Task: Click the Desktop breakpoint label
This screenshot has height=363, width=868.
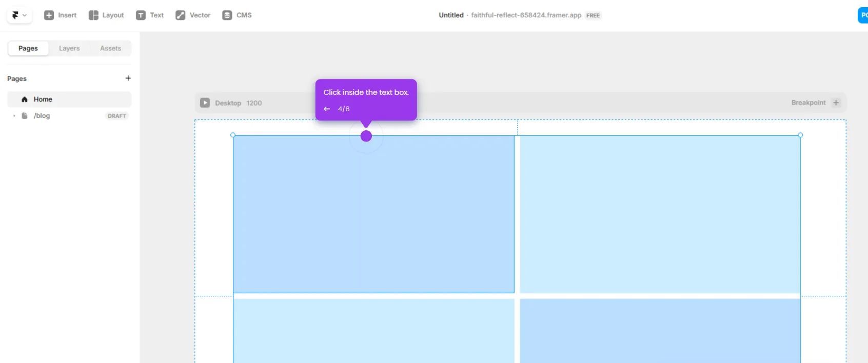Action: [228, 103]
